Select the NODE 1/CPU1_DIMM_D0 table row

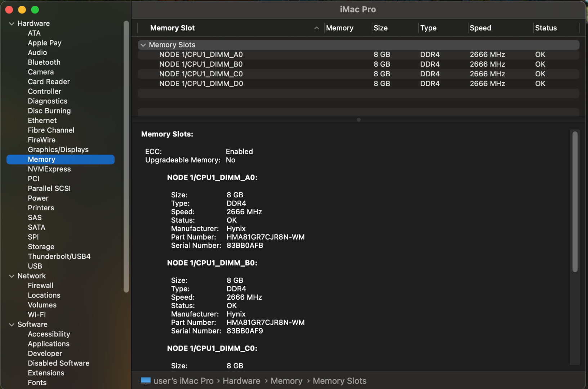click(x=358, y=84)
